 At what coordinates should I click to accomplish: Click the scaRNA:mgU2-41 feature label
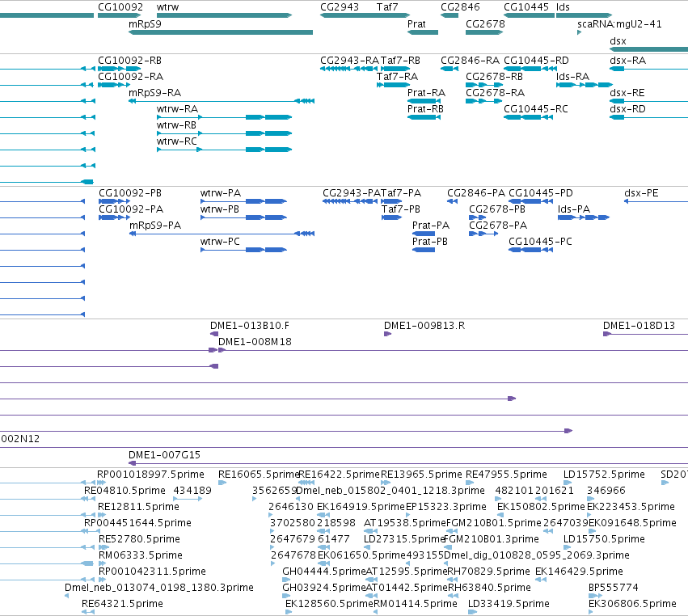tap(619, 24)
